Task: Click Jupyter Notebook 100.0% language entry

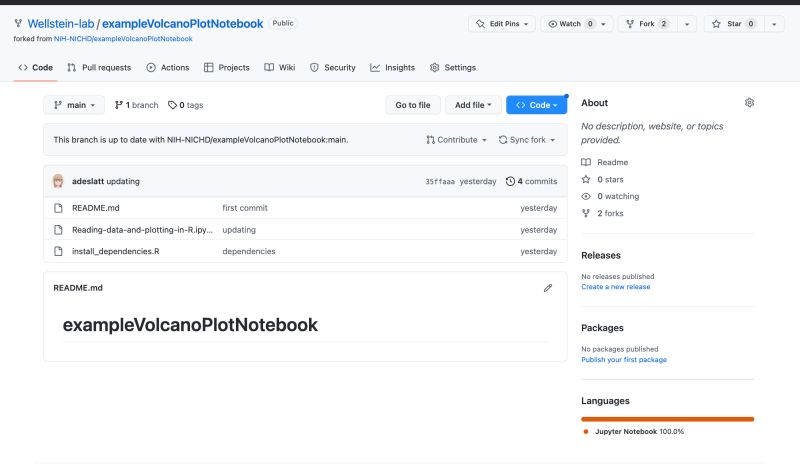Action: point(633,432)
